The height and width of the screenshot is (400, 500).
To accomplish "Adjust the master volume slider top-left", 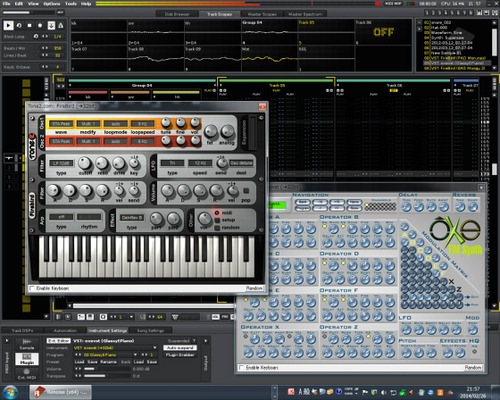I will tap(28, 12).
